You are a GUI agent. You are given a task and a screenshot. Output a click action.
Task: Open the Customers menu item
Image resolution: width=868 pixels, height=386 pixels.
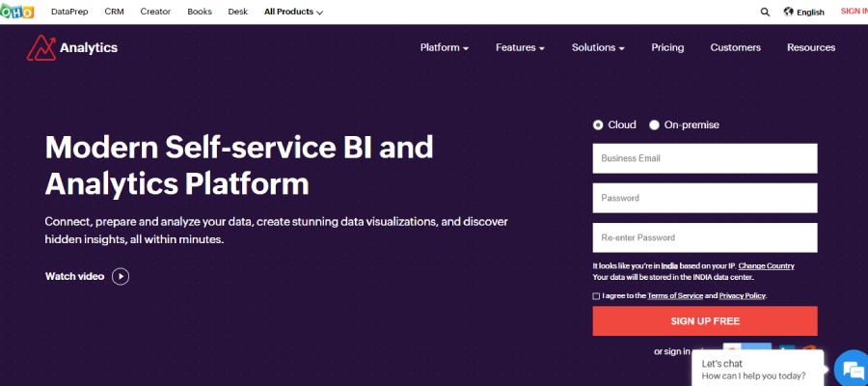735,47
